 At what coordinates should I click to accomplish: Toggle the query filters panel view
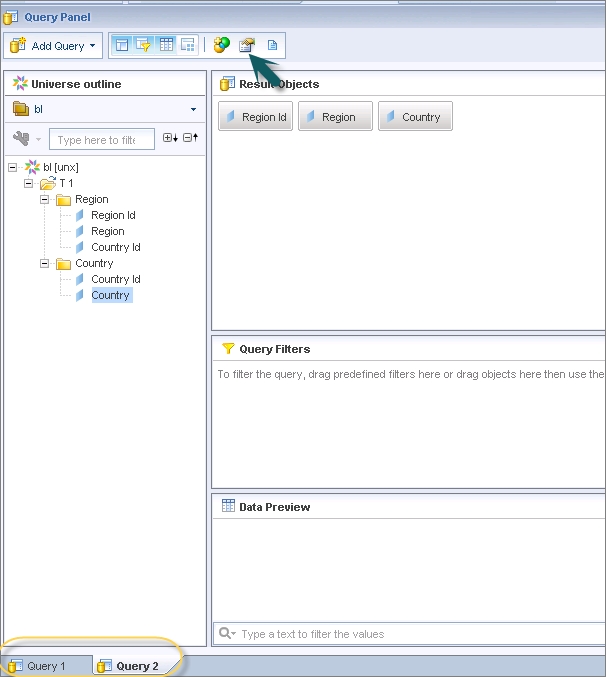click(x=143, y=45)
